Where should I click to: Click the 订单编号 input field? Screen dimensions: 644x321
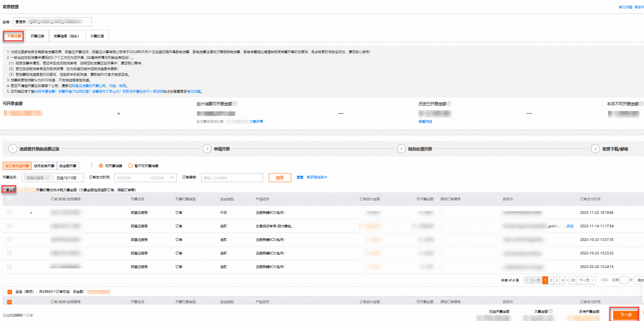pyautogui.click(x=232, y=178)
